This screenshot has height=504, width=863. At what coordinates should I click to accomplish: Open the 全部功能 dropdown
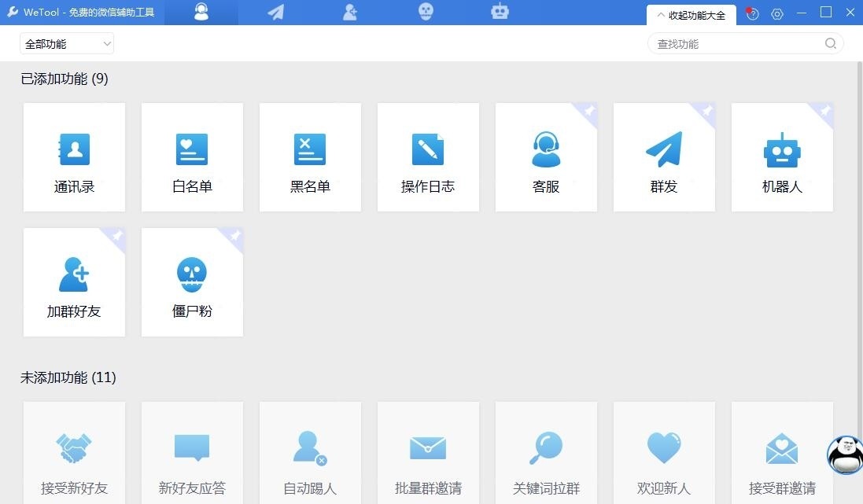(x=66, y=43)
